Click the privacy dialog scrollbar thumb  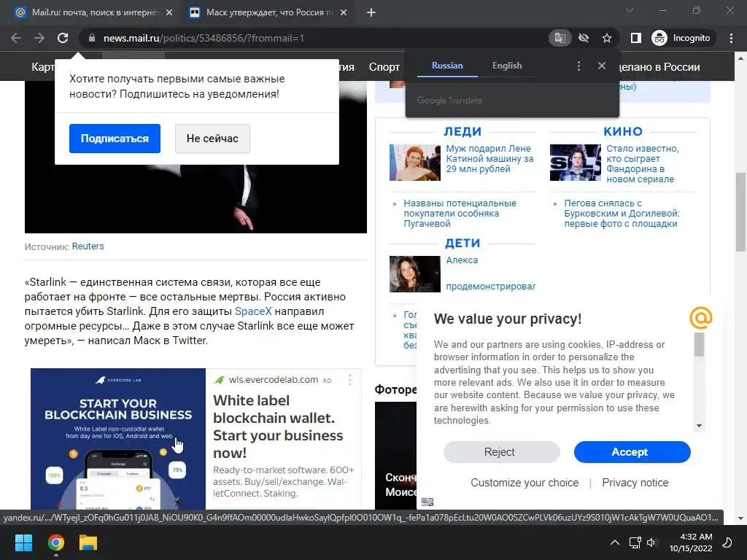click(x=699, y=344)
